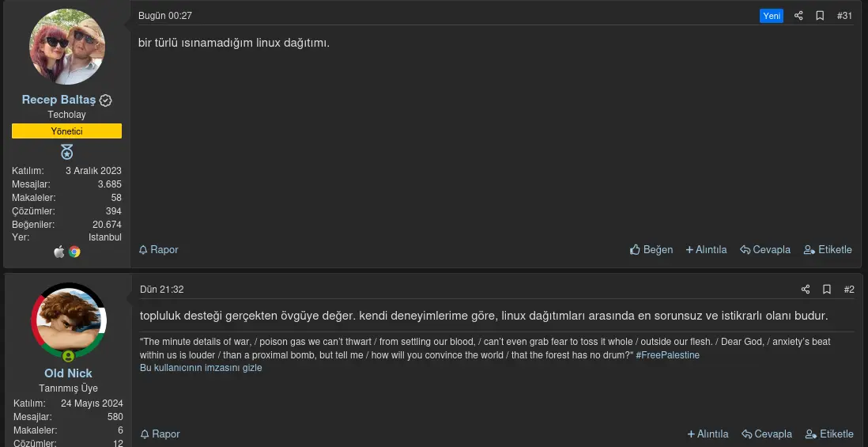Click the Chrome browser icon
This screenshot has height=447, width=868.
click(75, 252)
